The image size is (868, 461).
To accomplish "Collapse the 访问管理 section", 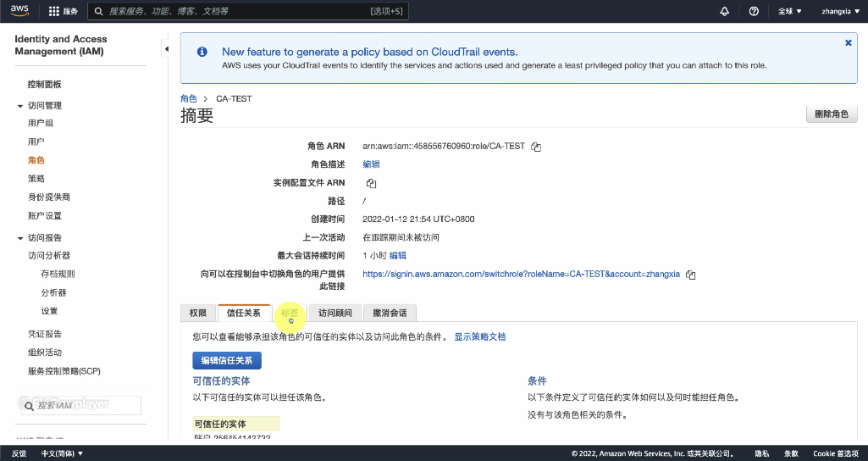I will pyautogui.click(x=20, y=106).
